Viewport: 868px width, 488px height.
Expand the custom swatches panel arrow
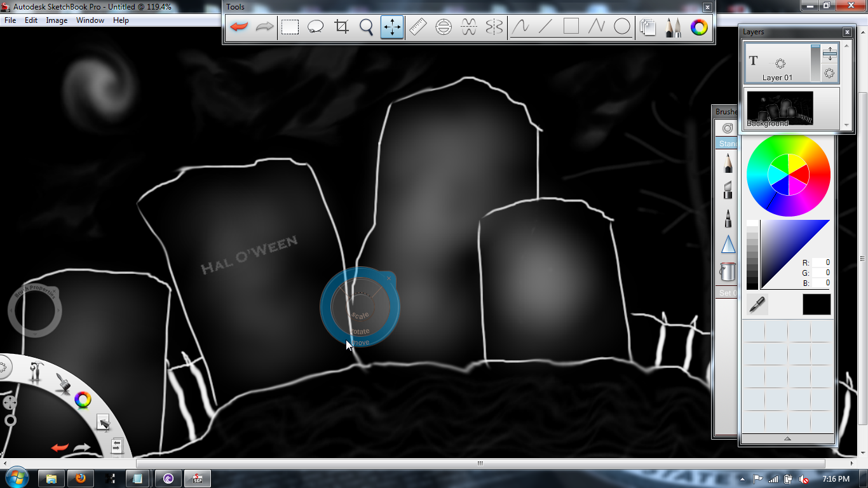tap(787, 438)
